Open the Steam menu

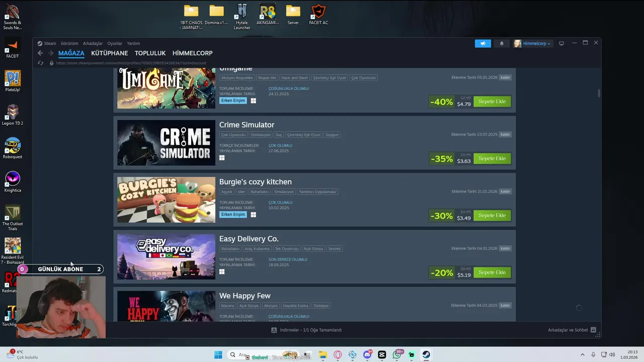[47, 43]
